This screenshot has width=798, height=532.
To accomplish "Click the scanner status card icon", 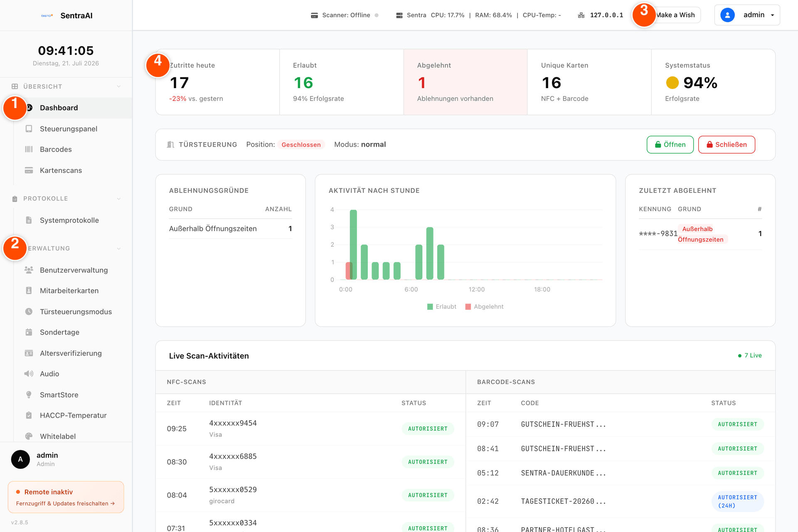I will pos(315,15).
